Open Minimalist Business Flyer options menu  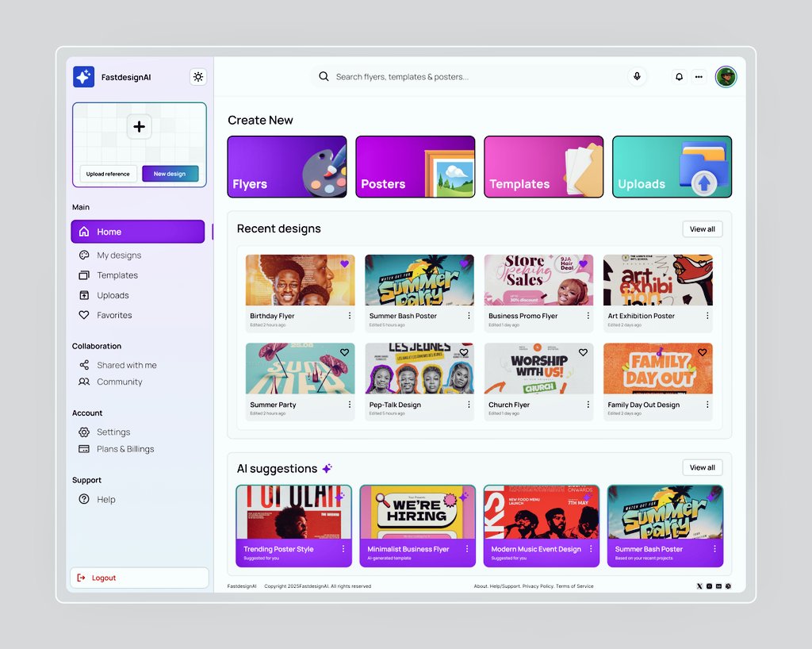tap(466, 548)
